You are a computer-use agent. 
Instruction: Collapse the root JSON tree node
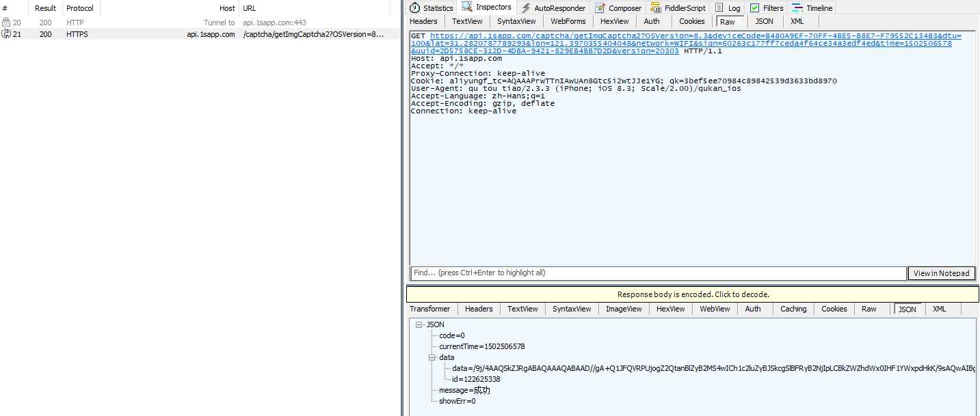click(x=419, y=325)
